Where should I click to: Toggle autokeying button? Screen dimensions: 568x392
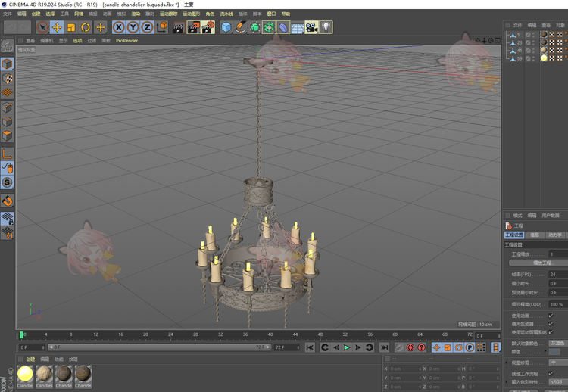tap(410, 347)
